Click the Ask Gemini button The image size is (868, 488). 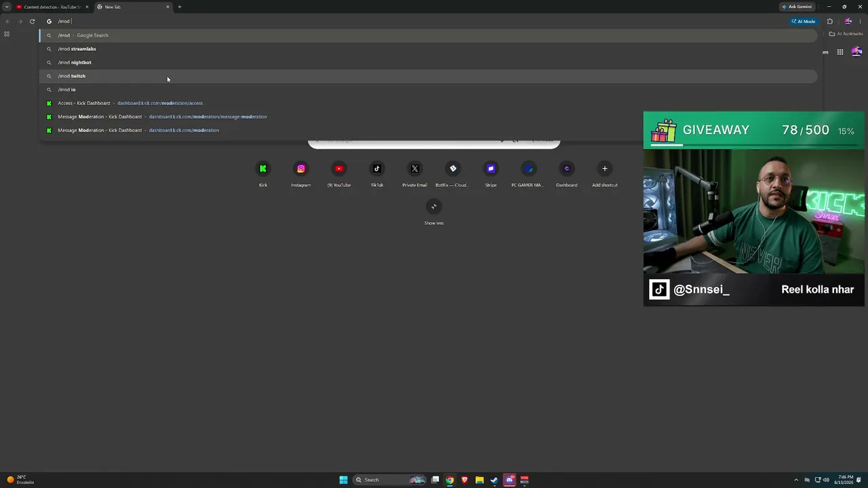click(797, 7)
